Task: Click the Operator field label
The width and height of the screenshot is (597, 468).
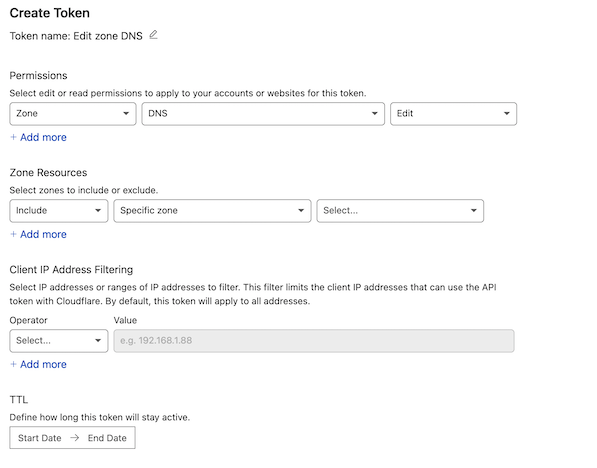Action: click(x=29, y=320)
